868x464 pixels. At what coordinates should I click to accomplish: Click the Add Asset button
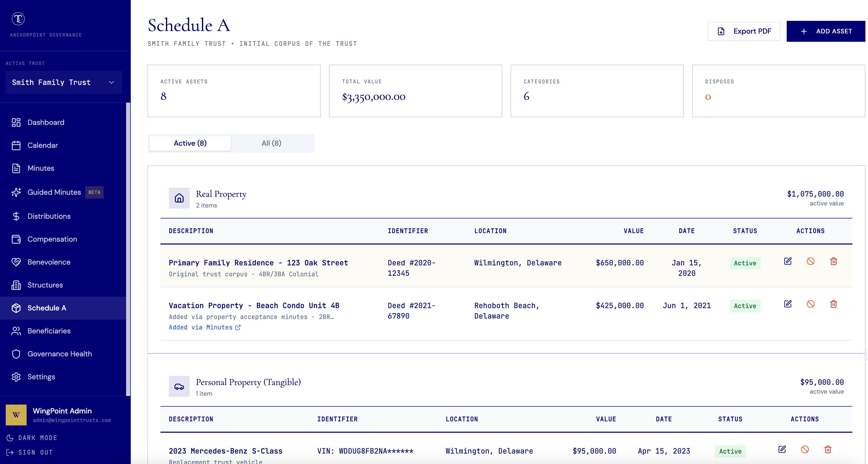[x=826, y=31]
